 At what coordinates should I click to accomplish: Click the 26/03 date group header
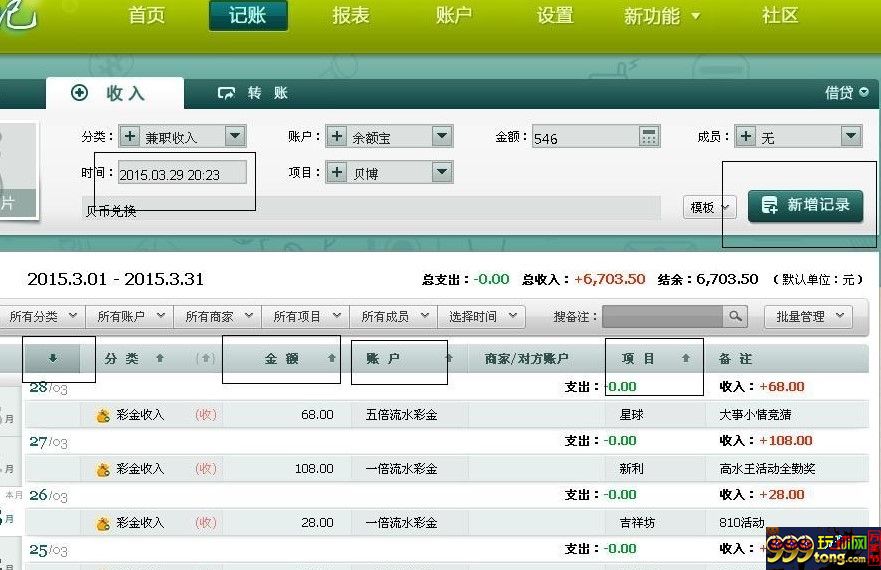48,495
